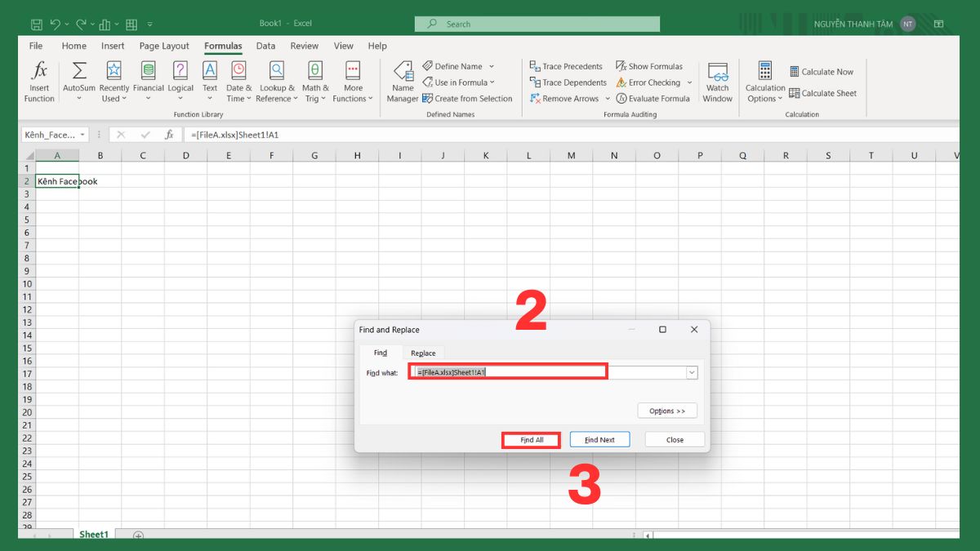Open Insert Function dialog
980x551 pixels.
39,82
